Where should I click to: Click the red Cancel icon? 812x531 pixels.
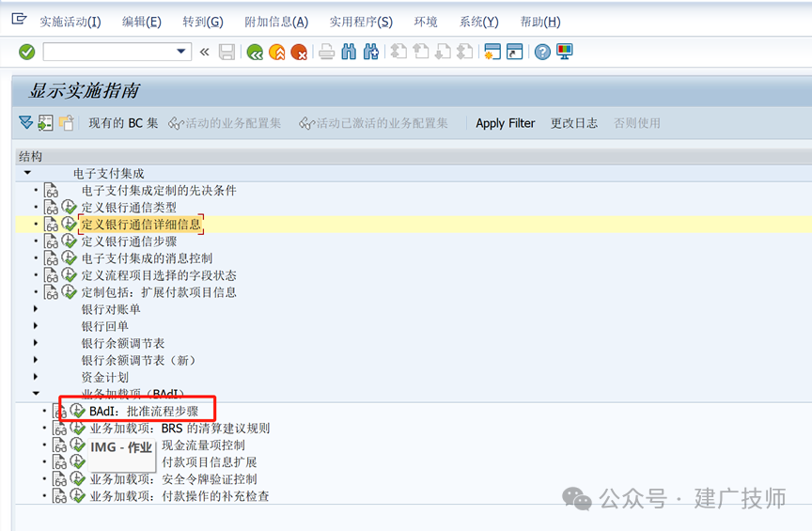[299, 52]
